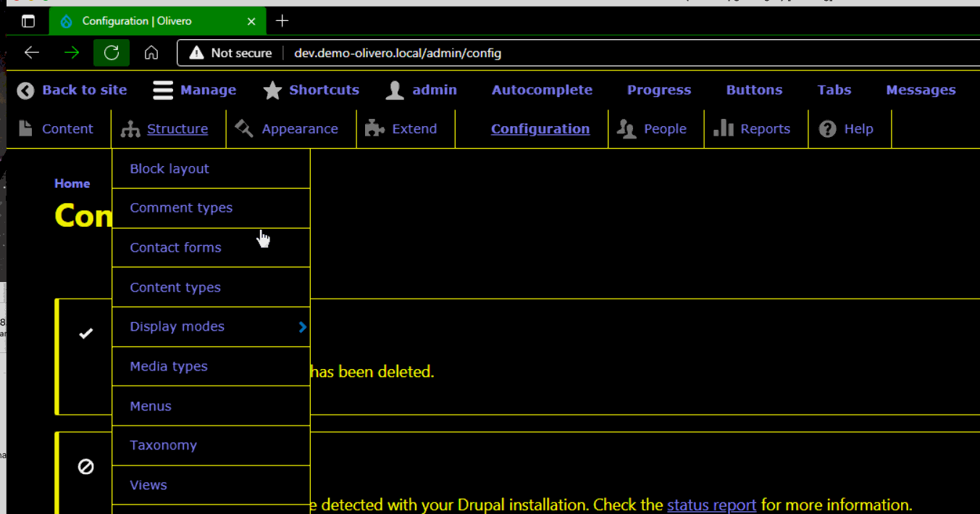
Task: Open the Content admin menu
Action: point(67,129)
